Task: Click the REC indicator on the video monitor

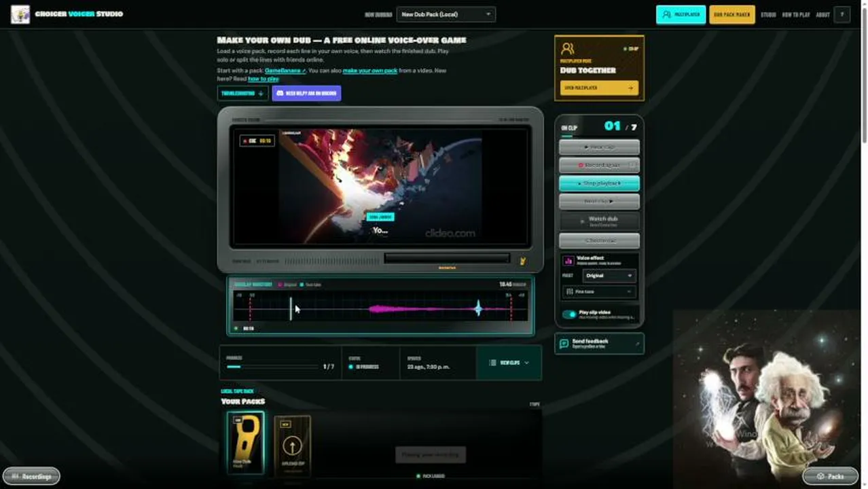Action: 257,141
